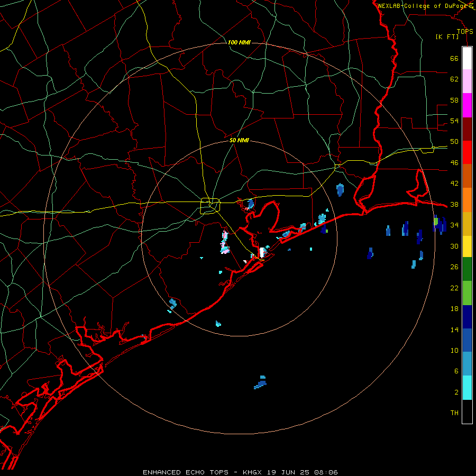Screen dimensions: 476x476
Task: Click the pink echo cell south of Houston
Action: (225, 243)
